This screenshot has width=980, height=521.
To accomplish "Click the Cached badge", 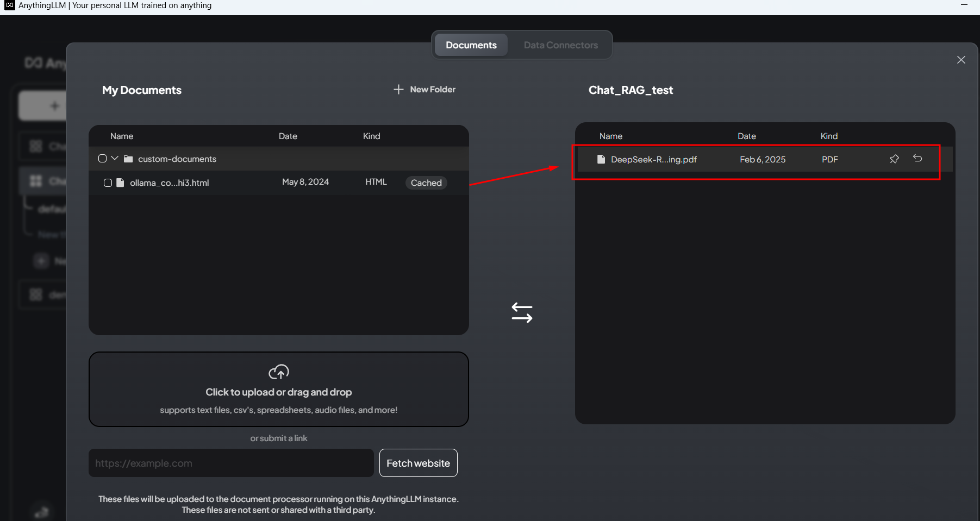I will pos(426,183).
